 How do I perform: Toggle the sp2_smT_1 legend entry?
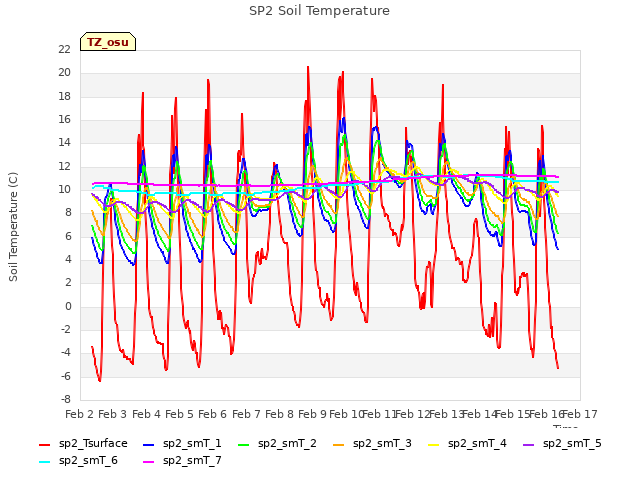182,444
